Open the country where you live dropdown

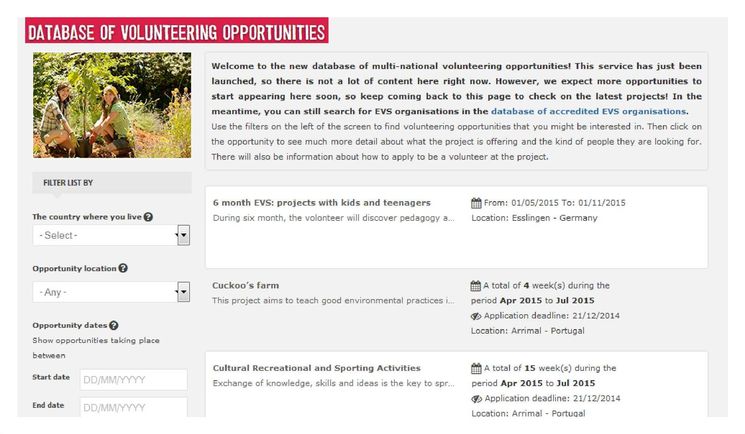(111, 235)
